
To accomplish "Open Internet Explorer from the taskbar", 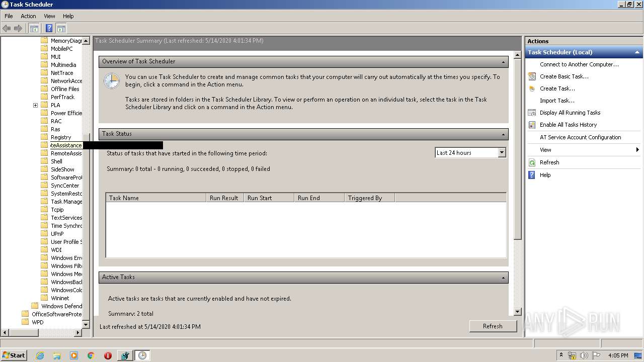I will pos(40,355).
